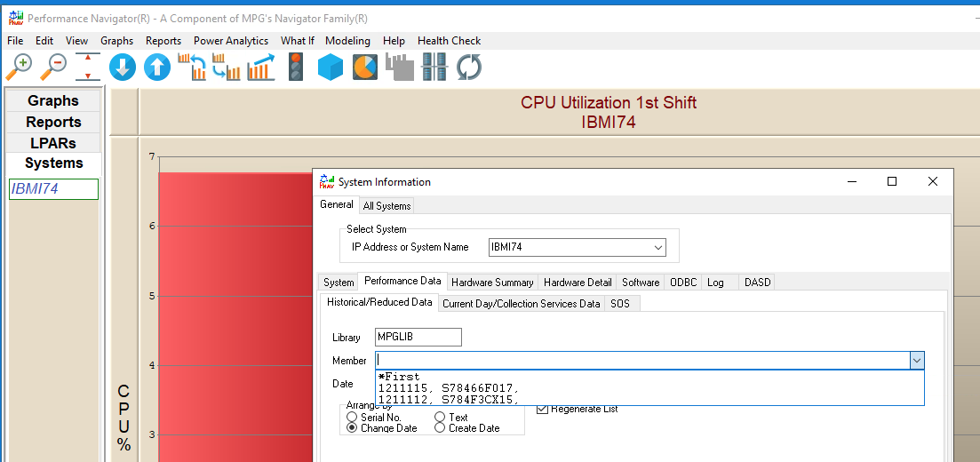Click the blue cube toolbar icon
Screen dimensions: 980x462
click(x=331, y=68)
